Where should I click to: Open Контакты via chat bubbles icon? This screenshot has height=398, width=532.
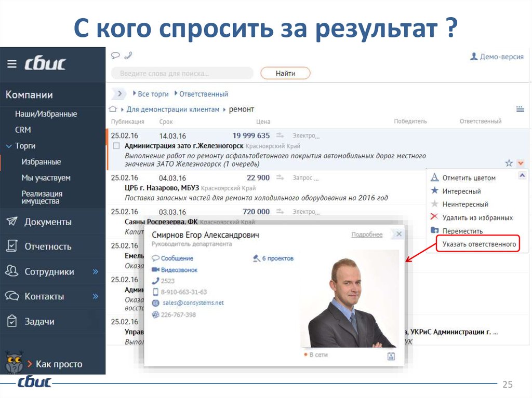tap(12, 296)
